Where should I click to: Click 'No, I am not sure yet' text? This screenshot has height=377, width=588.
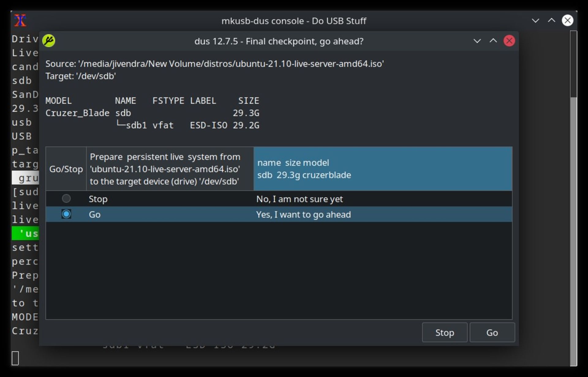(300, 199)
